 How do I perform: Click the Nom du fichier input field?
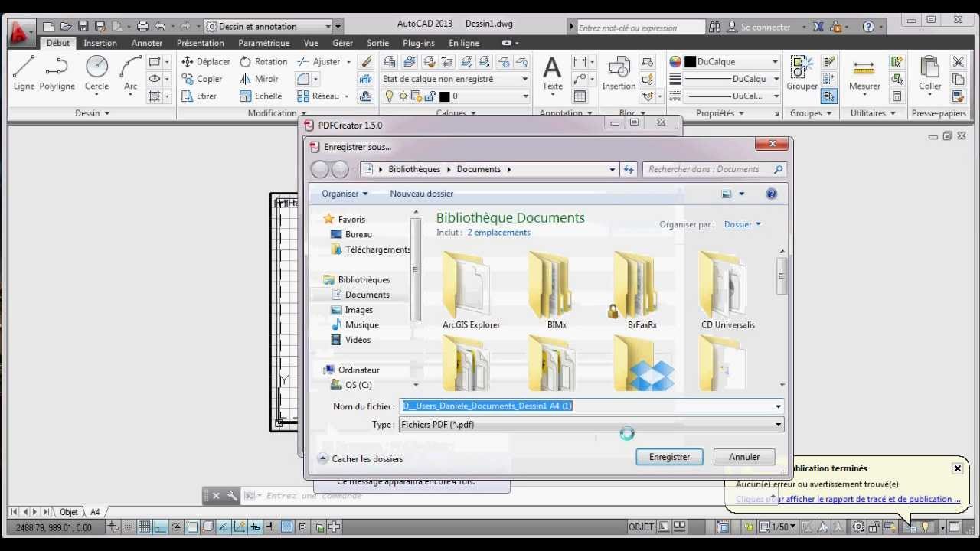point(590,406)
